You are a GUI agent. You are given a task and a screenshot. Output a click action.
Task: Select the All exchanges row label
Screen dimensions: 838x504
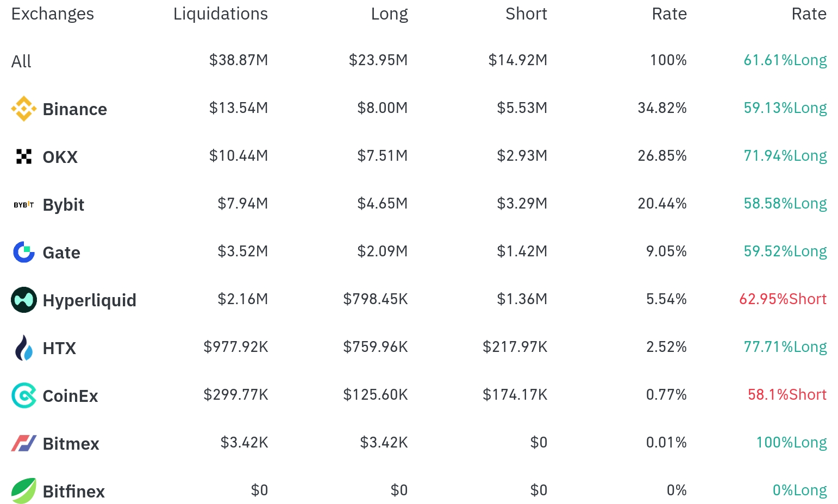point(21,61)
